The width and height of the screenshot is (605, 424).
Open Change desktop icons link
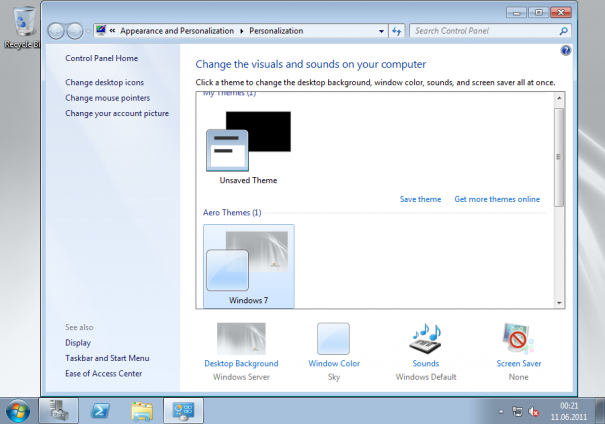(x=104, y=82)
